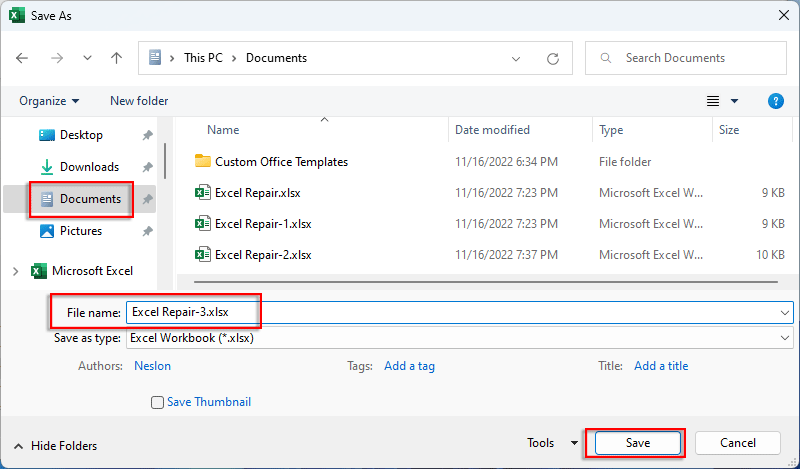Screen dimensions: 800x469
Task: Open the help question mark icon
Action: coord(775,101)
